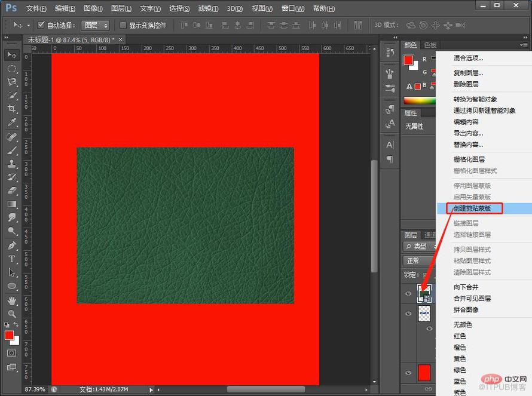Screen dimensions: 532x396
Task: Select the Clone Stamp tool
Action: (x=11, y=164)
